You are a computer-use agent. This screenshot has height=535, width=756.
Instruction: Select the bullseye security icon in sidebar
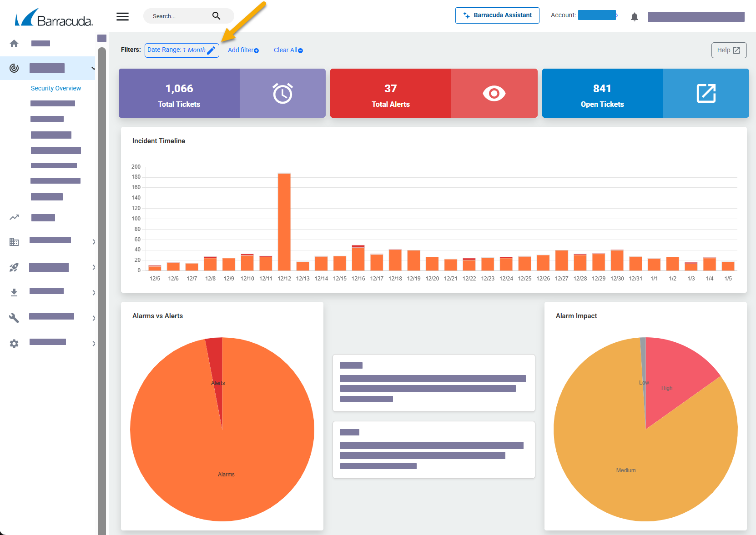[x=14, y=68]
